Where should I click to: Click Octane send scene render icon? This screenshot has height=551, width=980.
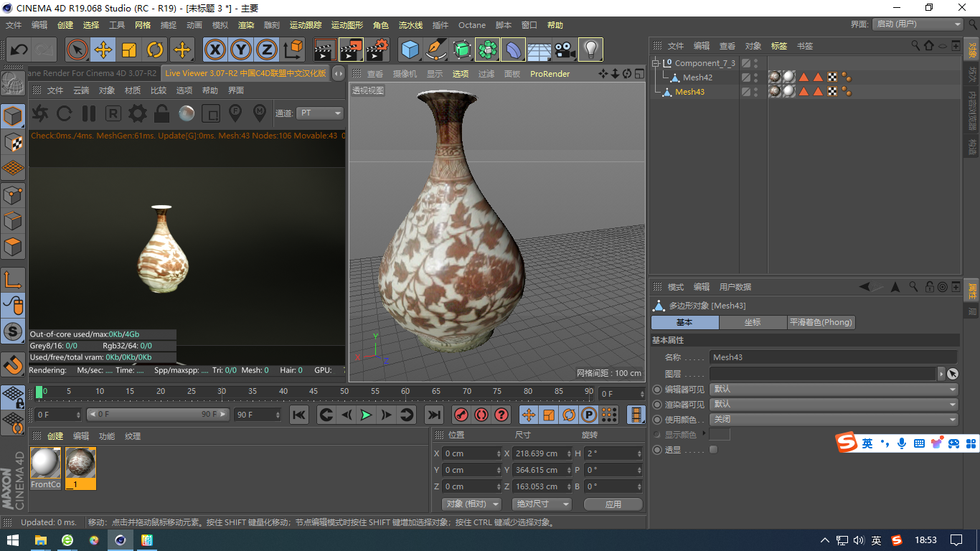click(x=40, y=113)
